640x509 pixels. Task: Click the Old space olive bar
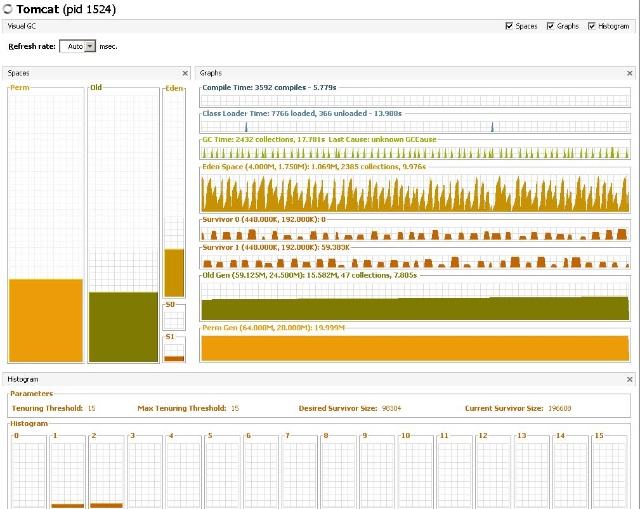point(123,327)
